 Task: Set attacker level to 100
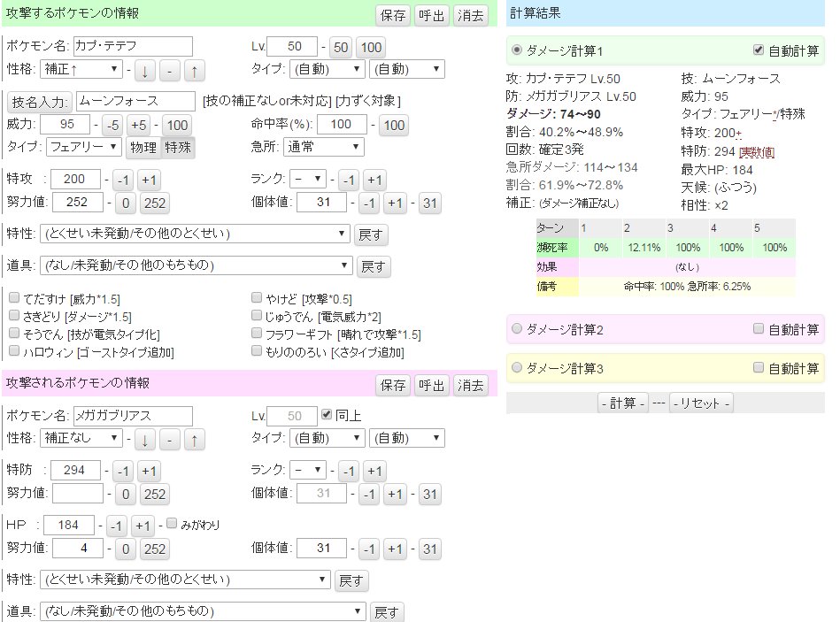pos(371,48)
